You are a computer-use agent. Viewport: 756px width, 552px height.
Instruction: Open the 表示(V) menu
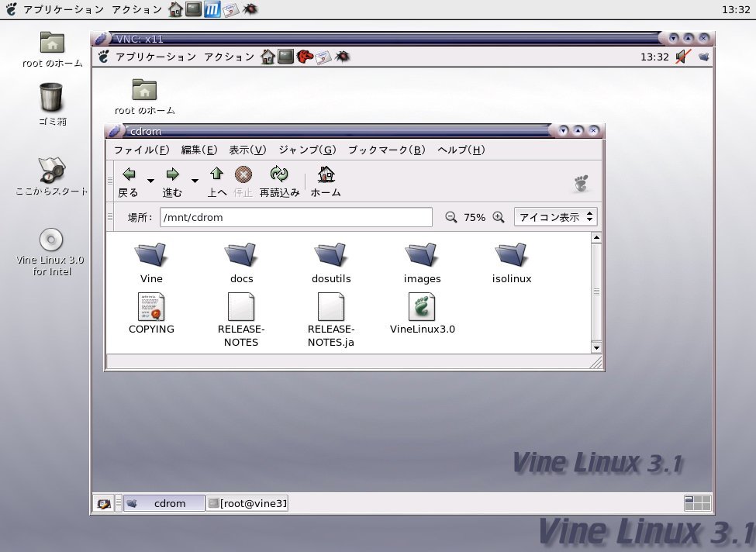tap(247, 150)
